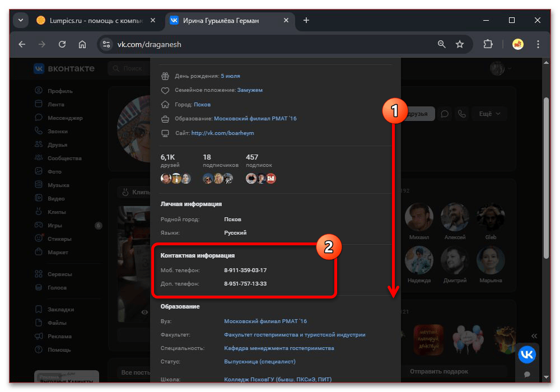Viewport: 560px width, 392px height.
Task: Expand the tab search dropdown arrow
Action: 21,21
